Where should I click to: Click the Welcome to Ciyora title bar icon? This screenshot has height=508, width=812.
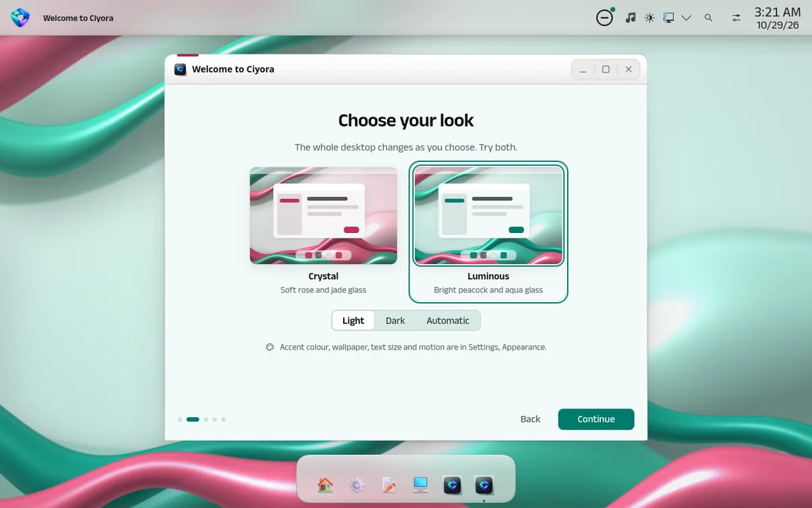(181, 69)
